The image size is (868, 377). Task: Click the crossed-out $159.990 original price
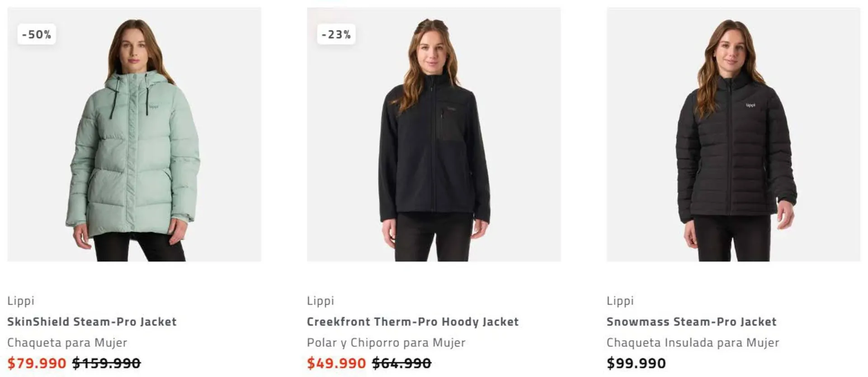tap(107, 363)
